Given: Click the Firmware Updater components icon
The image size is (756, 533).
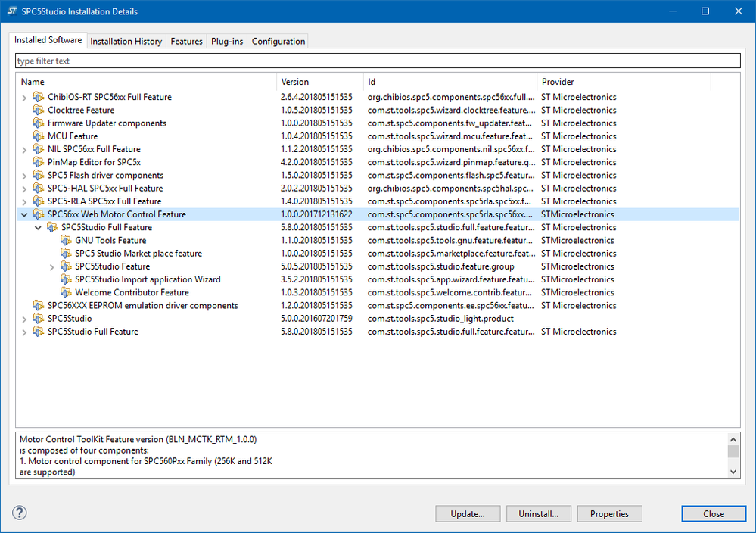Looking at the screenshot, I should (x=38, y=123).
